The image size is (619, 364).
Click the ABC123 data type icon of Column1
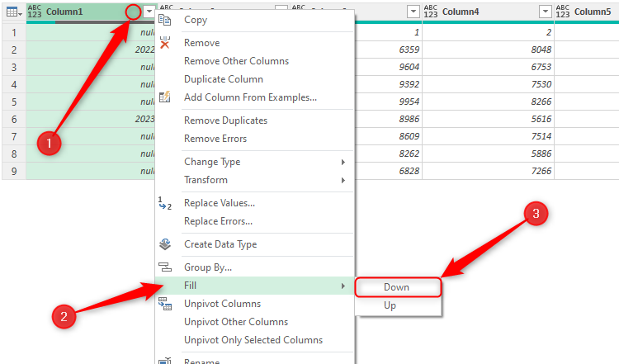click(35, 12)
